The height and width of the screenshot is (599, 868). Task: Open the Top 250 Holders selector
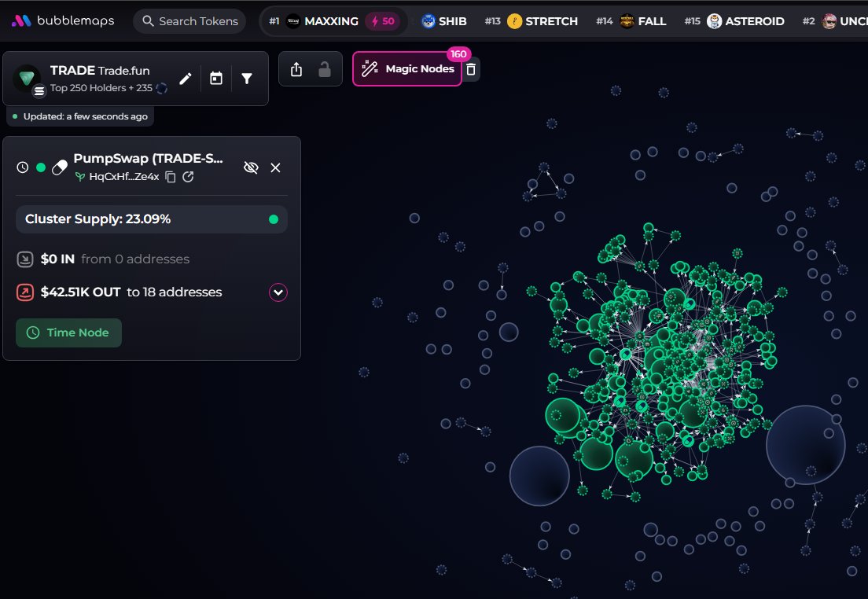coord(101,87)
